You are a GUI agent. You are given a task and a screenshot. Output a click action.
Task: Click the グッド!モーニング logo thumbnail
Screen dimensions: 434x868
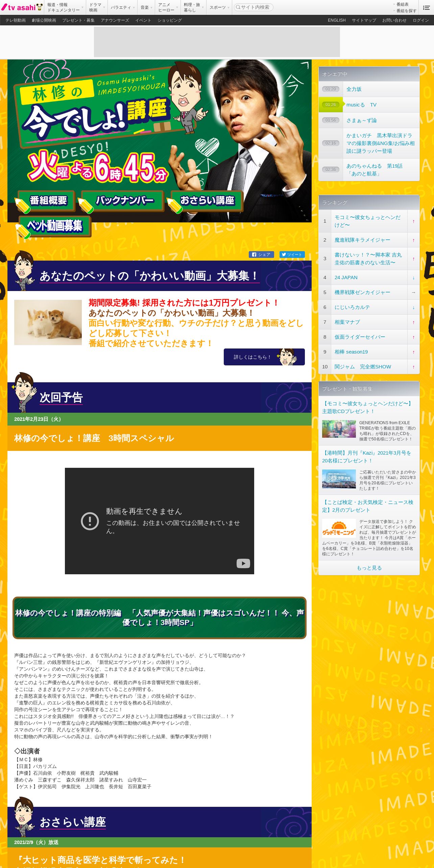pyautogui.click(x=339, y=528)
